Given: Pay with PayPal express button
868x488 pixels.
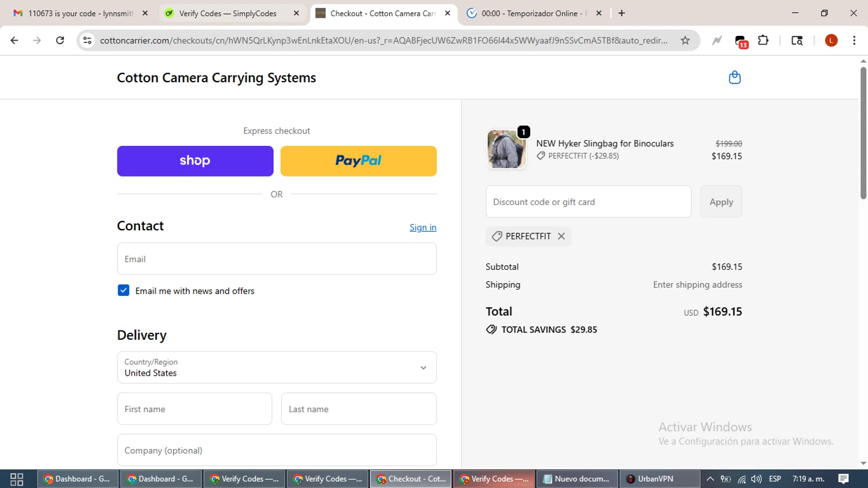Looking at the screenshot, I should point(358,161).
